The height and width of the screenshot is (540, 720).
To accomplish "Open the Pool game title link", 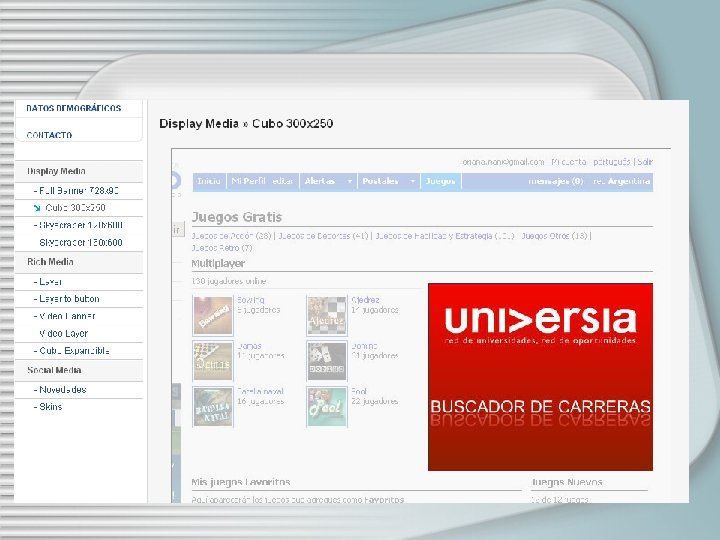I will tap(359, 392).
